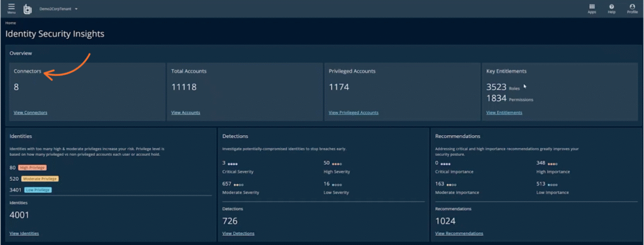Click the Privileged Accounts value 1174
Viewport: 644px width, 245px height.
click(339, 87)
